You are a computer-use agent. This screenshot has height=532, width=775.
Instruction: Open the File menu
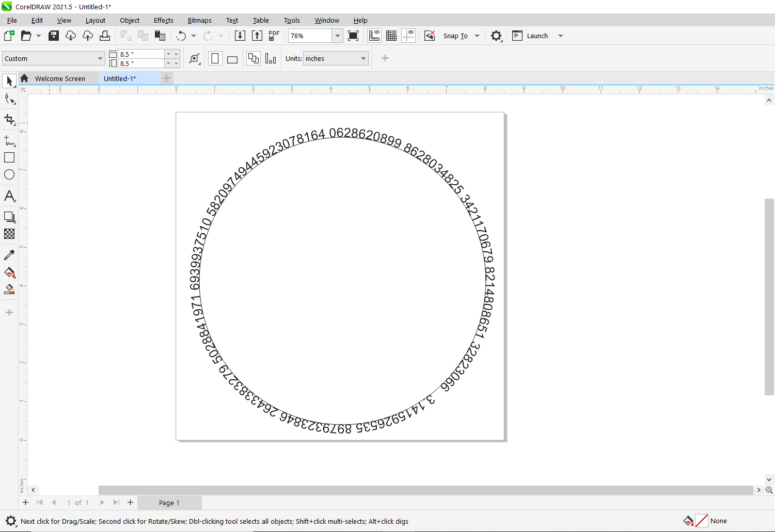pos(12,20)
